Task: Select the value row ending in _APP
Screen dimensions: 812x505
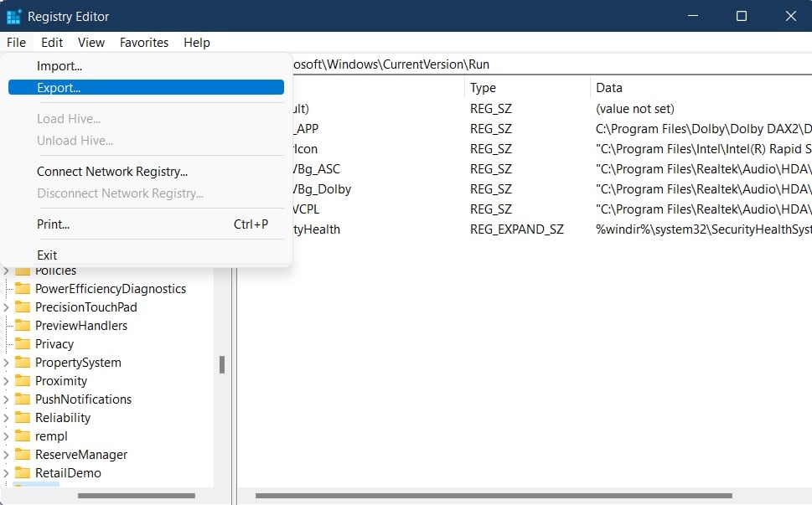Action: tap(552, 129)
